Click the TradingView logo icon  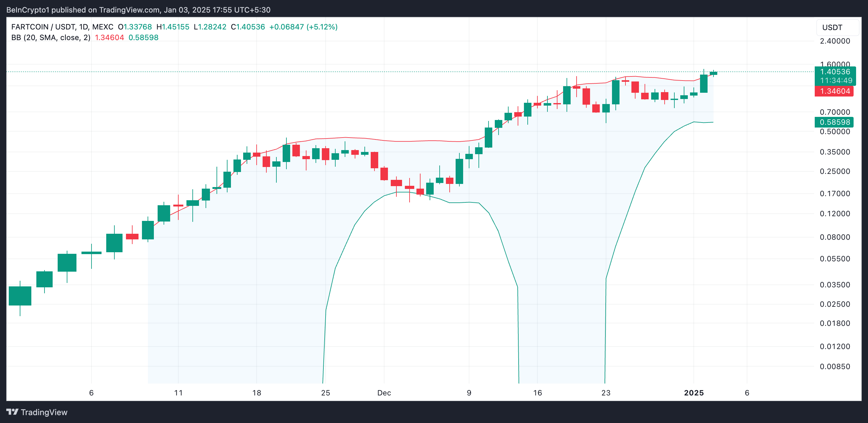pyautogui.click(x=12, y=412)
